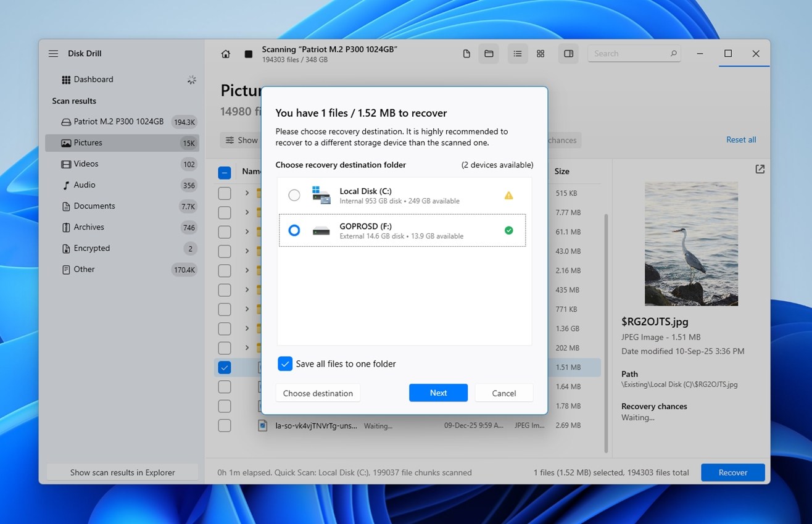The width and height of the screenshot is (812, 524).
Task: Open the Documents category in the sidebar
Action: [x=122, y=206]
